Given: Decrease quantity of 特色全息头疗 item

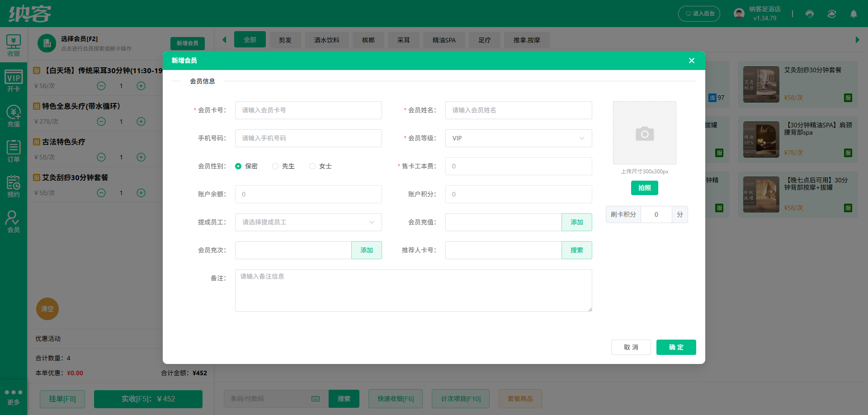Looking at the screenshot, I should (x=101, y=121).
